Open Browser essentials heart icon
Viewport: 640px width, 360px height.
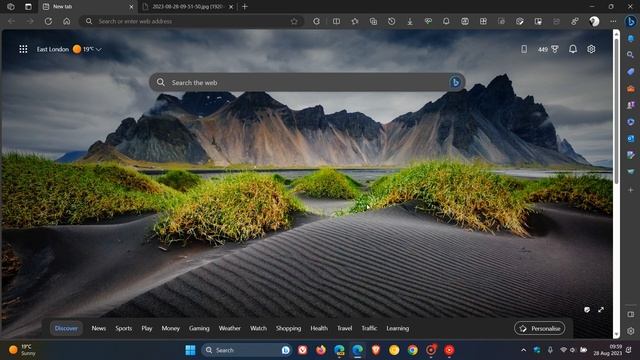coord(428,21)
